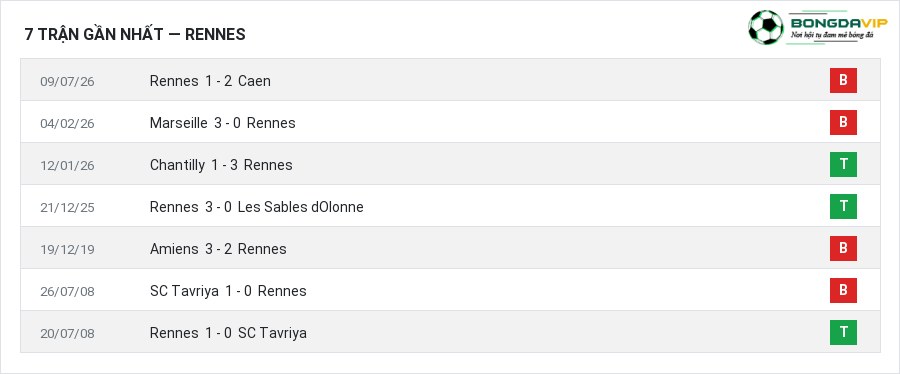Open the Chantilly 1 - 3 Rennes match

[221, 165]
